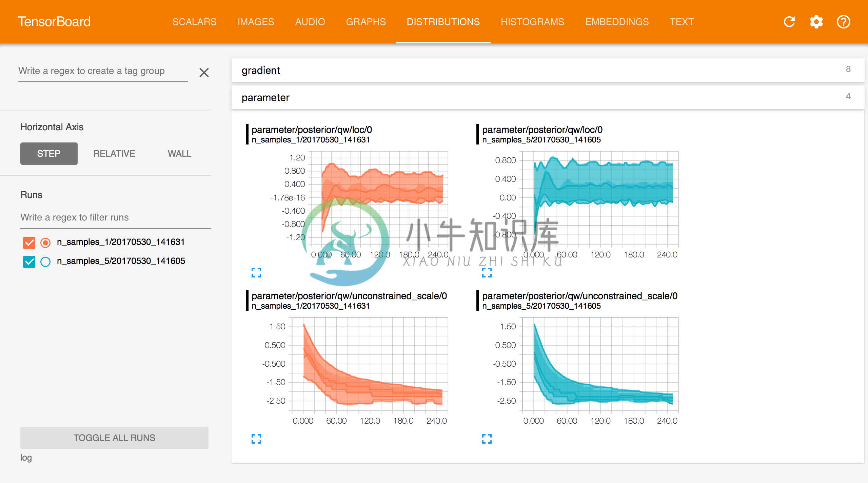
Task: Click the gradient group count '8'
Action: tap(848, 69)
